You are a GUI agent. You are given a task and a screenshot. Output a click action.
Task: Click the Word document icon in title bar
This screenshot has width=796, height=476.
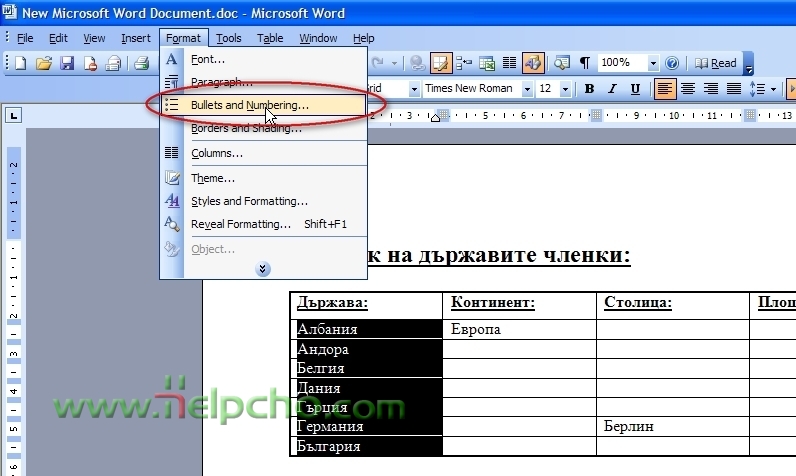pyautogui.click(x=10, y=11)
